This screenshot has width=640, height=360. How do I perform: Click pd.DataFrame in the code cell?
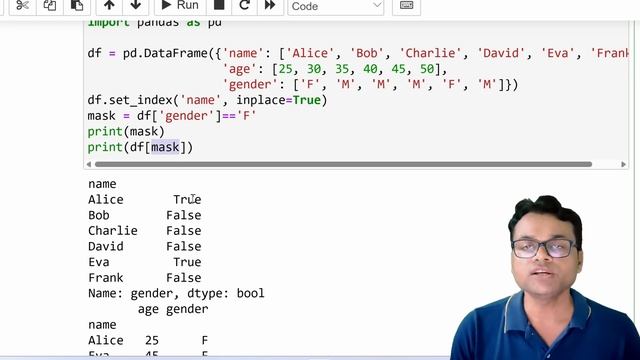[x=165, y=53]
